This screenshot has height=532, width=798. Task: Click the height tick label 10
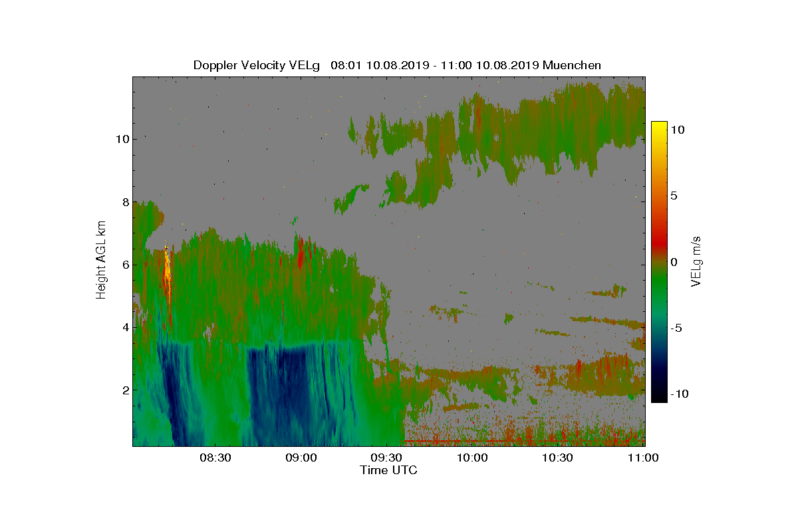(x=121, y=139)
